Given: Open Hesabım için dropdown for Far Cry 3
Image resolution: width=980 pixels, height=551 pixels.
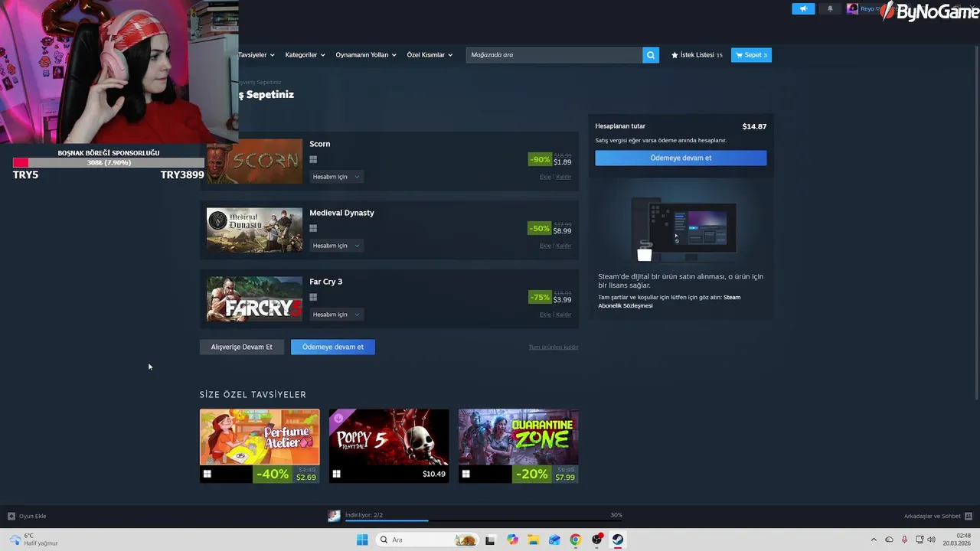Looking at the screenshot, I should tap(335, 315).
